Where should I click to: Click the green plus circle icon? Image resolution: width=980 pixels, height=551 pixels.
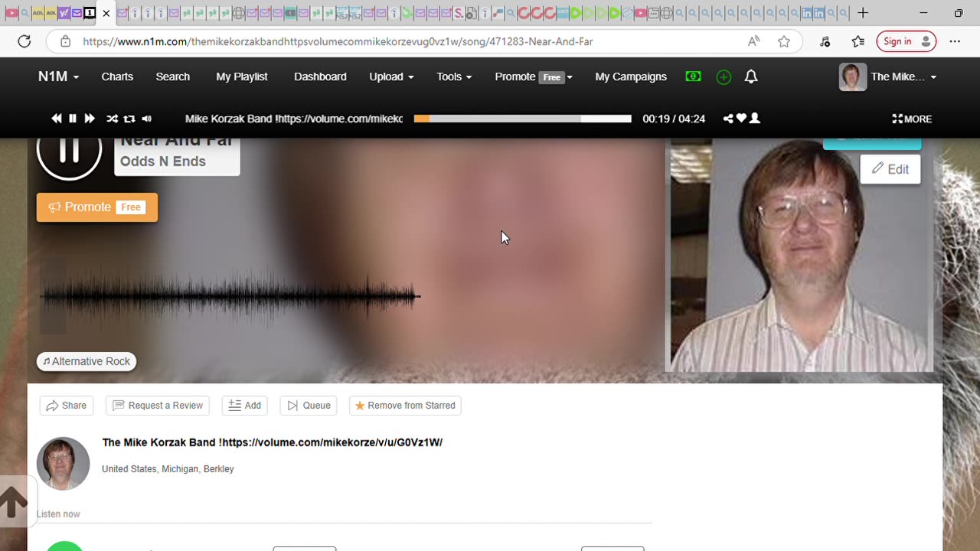[724, 77]
